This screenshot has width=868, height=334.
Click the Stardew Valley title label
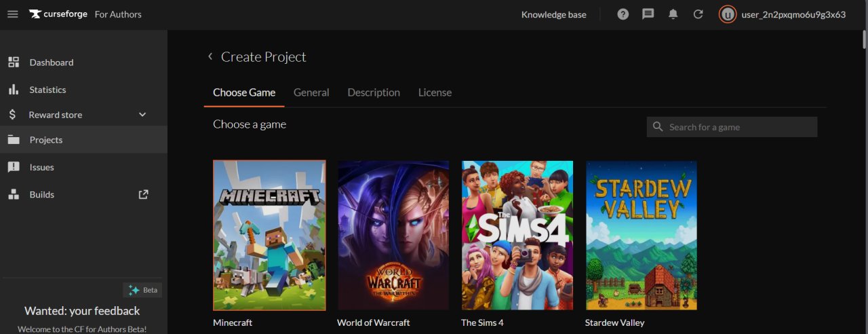tap(615, 322)
